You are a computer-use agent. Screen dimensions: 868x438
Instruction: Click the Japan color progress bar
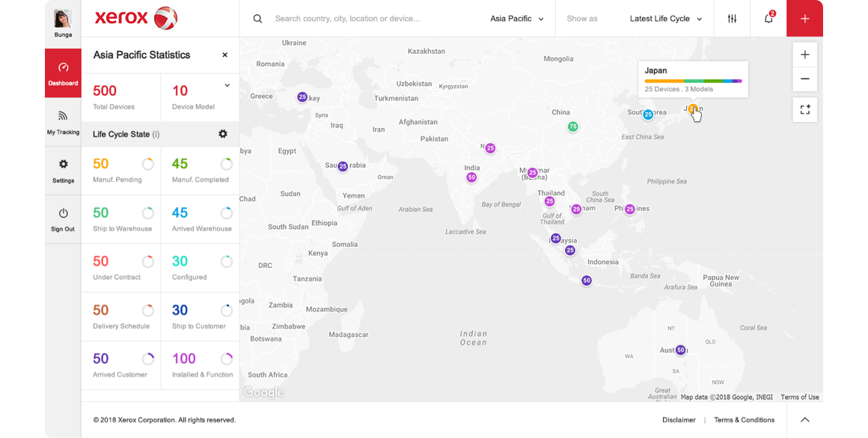[x=693, y=81]
